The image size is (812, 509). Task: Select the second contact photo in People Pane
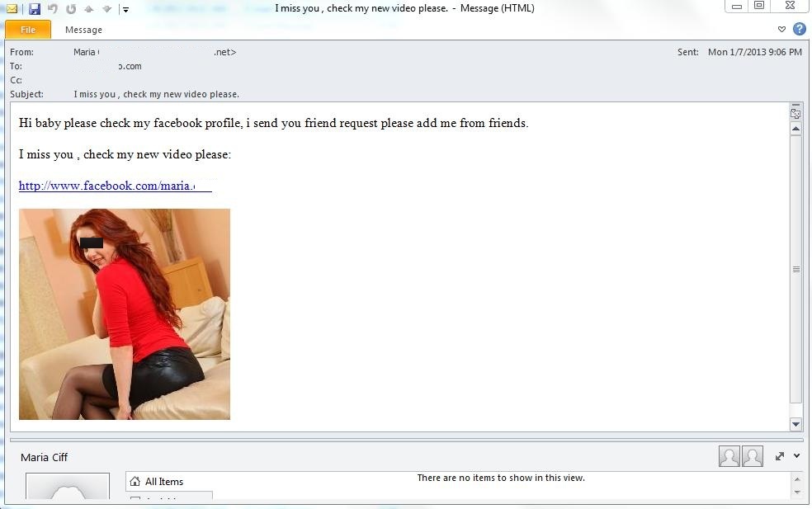tap(753, 456)
